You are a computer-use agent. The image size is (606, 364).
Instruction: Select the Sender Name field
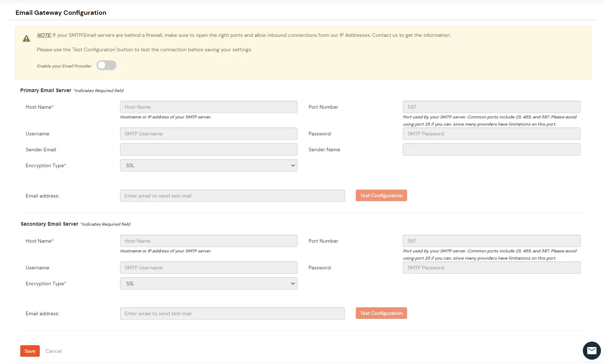click(491, 149)
